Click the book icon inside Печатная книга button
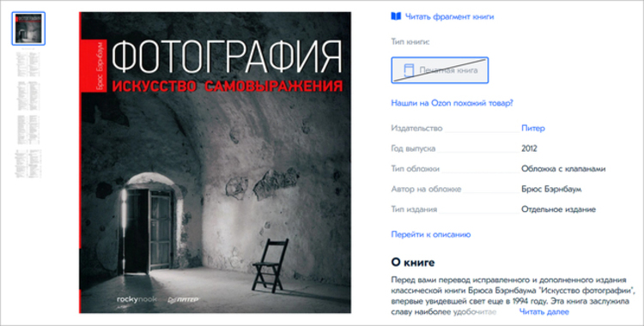The height and width of the screenshot is (326, 644). click(409, 70)
